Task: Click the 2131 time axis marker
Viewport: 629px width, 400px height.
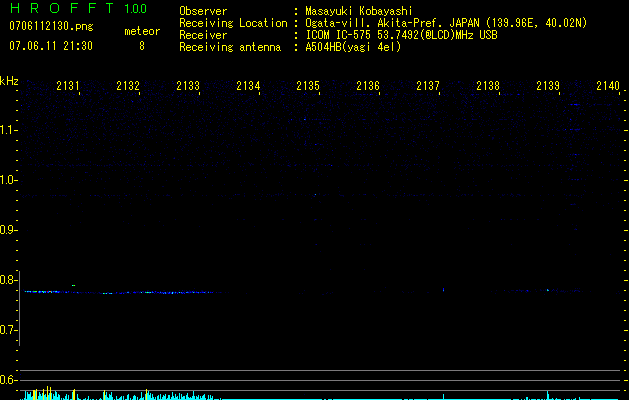Action: pyautogui.click(x=68, y=86)
